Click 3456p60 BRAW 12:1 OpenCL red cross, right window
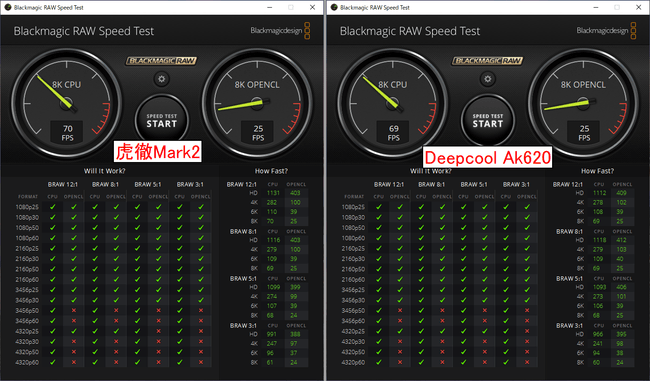650x381 pixels. pos(400,321)
